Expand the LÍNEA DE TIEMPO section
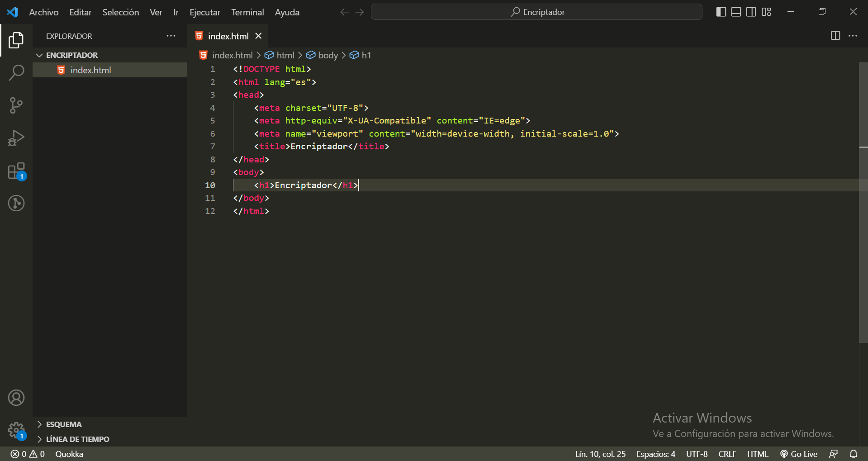This screenshot has width=868, height=461. pyautogui.click(x=77, y=439)
